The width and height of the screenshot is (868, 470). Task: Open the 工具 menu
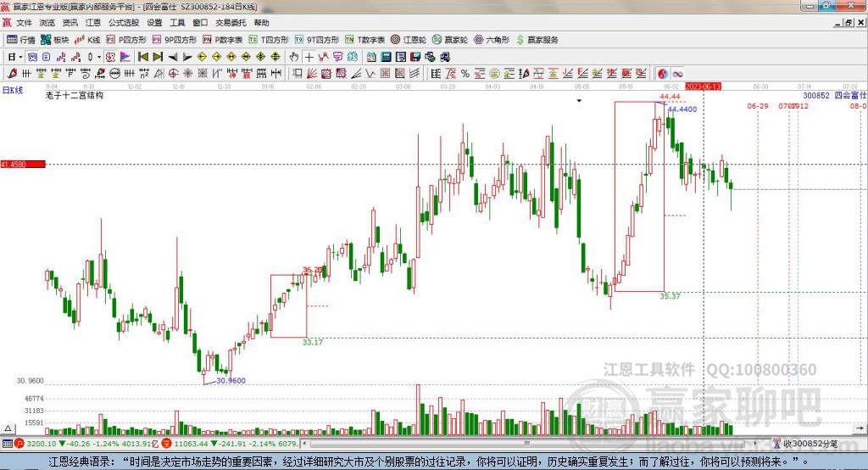pyautogui.click(x=177, y=23)
